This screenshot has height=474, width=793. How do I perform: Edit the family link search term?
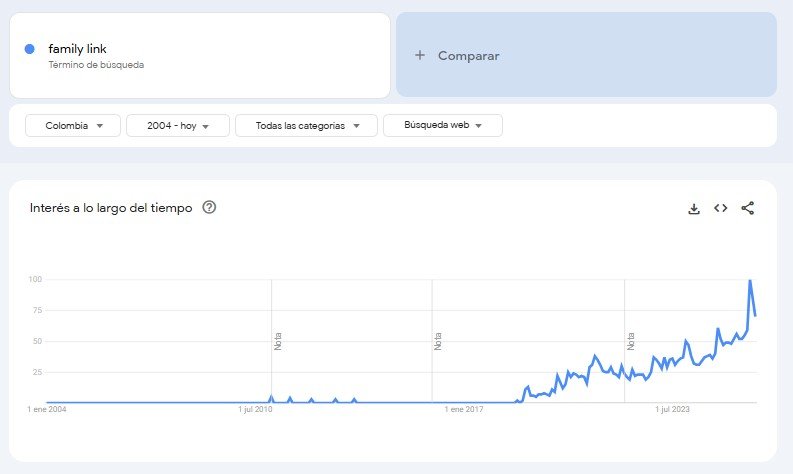pos(78,49)
